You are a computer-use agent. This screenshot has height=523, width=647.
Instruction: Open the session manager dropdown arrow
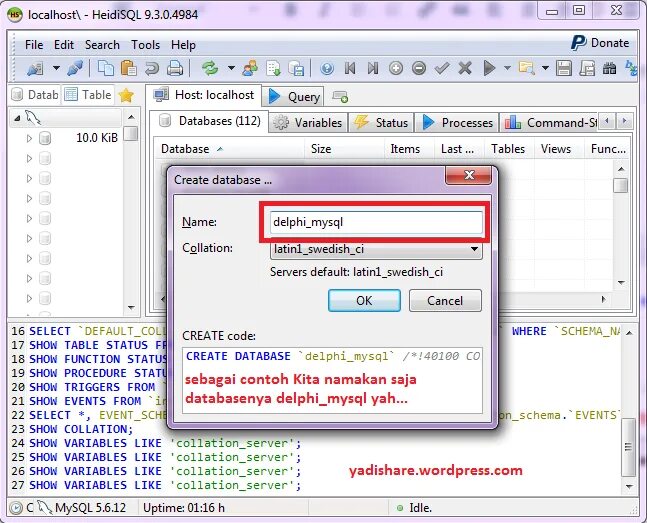click(56, 68)
